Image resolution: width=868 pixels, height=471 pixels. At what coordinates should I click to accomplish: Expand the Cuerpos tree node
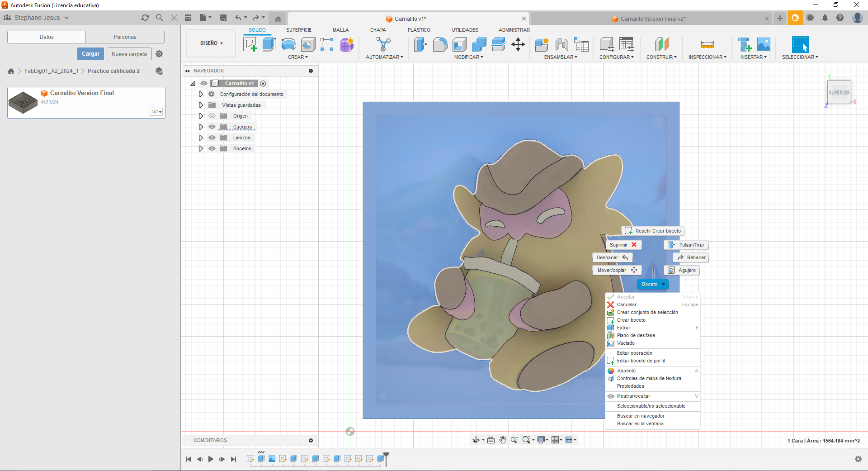tap(201, 127)
